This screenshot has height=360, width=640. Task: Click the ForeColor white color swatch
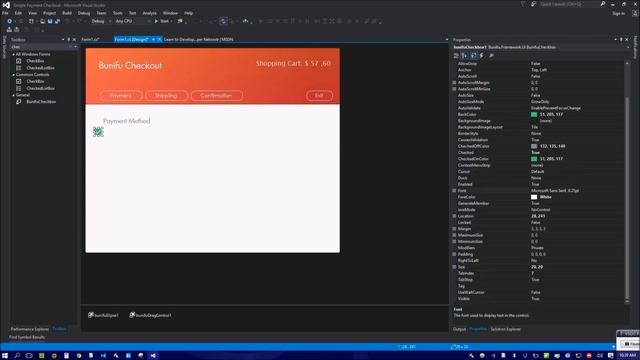(534, 197)
